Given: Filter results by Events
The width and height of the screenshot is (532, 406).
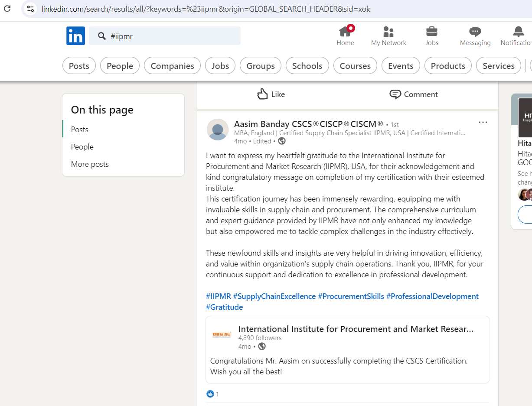Looking at the screenshot, I should click(x=401, y=66).
